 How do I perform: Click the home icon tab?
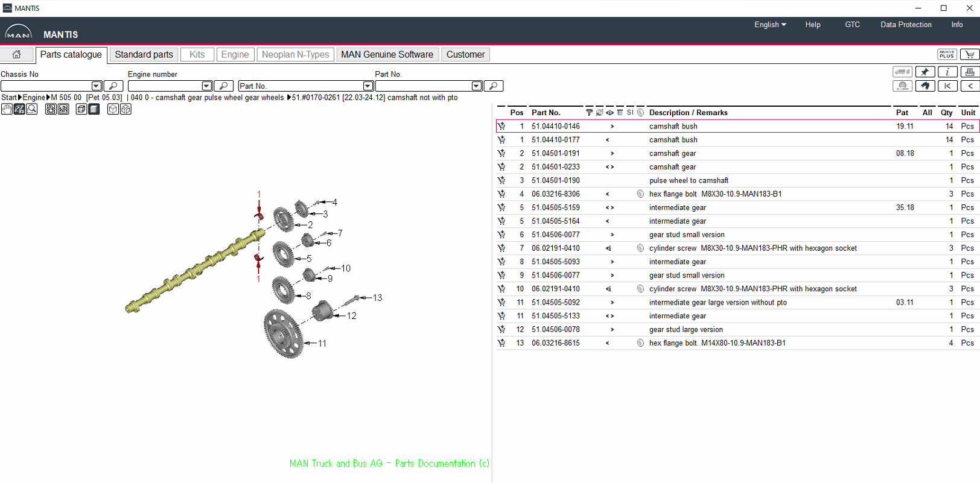click(16, 54)
